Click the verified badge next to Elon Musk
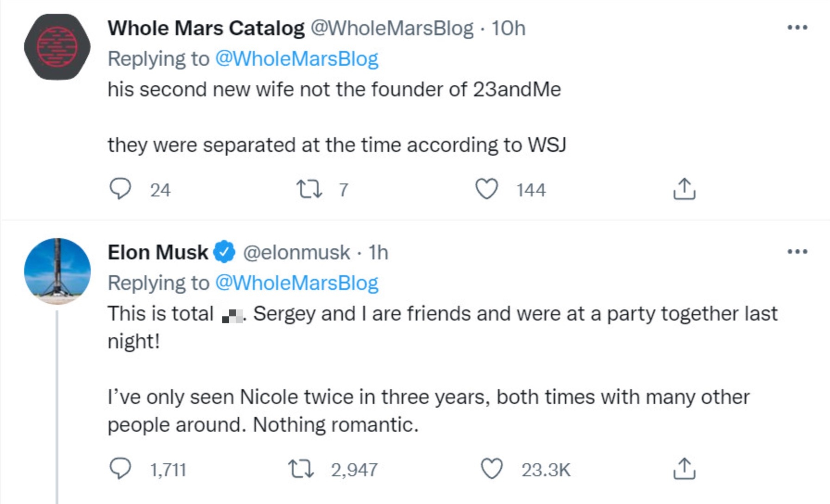Image resolution: width=830 pixels, height=504 pixels. (x=225, y=252)
